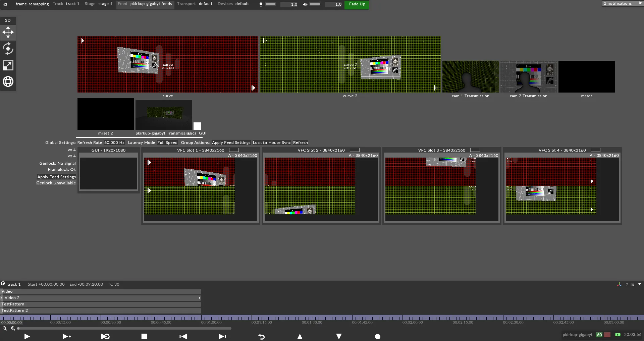The width and height of the screenshot is (644, 341).
Task: Expand the notifications panel arrow
Action: coord(641,3)
